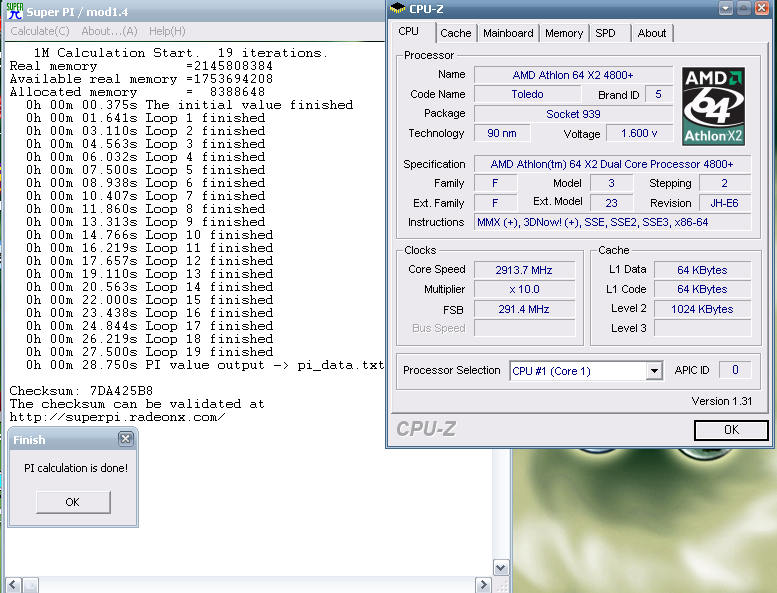This screenshot has width=777, height=593.
Task: Switch to the About tab in CPU-Z
Action: pos(652,33)
